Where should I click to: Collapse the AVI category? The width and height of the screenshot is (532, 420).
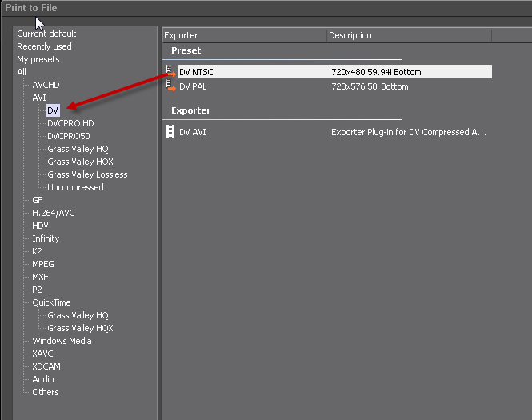coord(39,98)
